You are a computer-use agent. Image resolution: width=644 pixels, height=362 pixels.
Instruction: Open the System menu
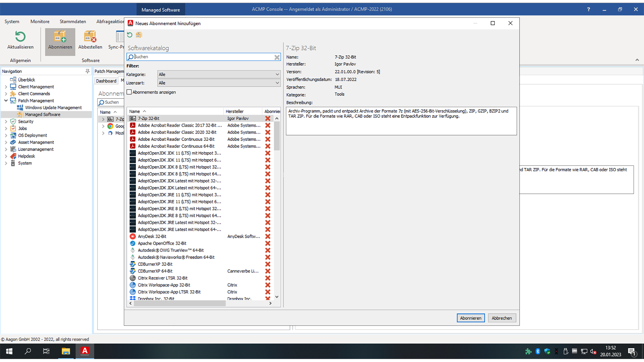[x=12, y=21]
